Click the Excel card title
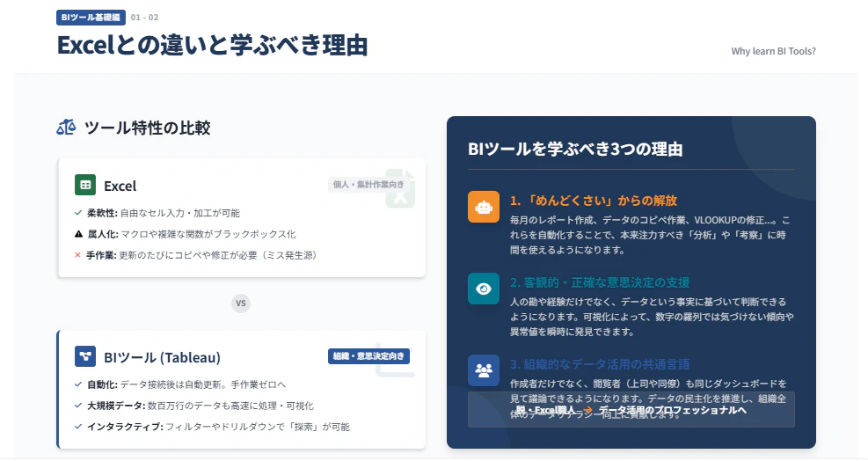 [x=120, y=186]
